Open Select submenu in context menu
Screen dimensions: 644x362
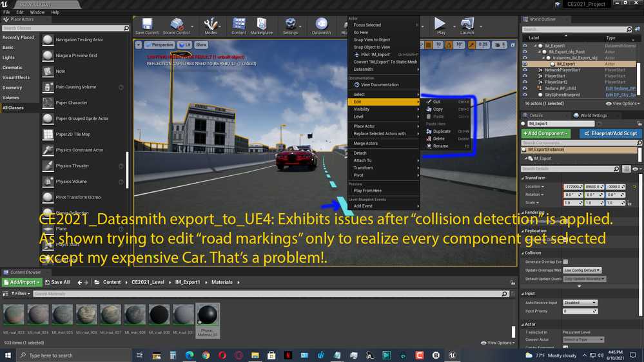384,95
